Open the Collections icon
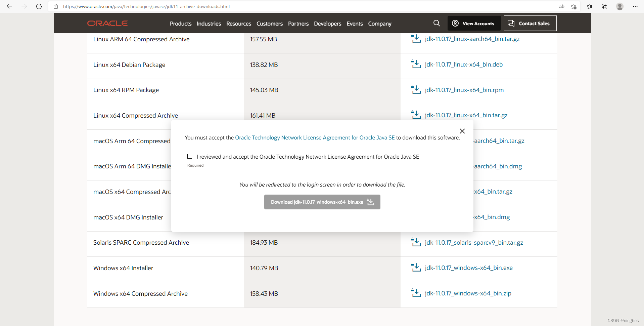This screenshot has height=326, width=644. coord(604,6)
